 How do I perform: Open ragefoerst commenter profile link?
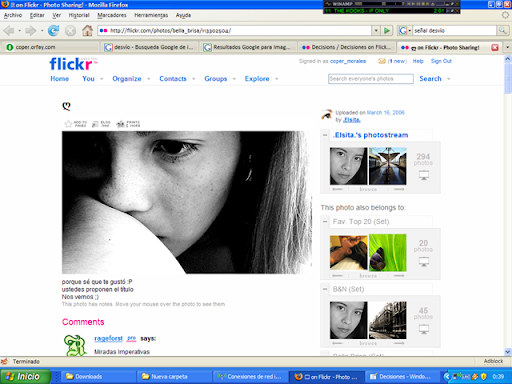(x=108, y=339)
